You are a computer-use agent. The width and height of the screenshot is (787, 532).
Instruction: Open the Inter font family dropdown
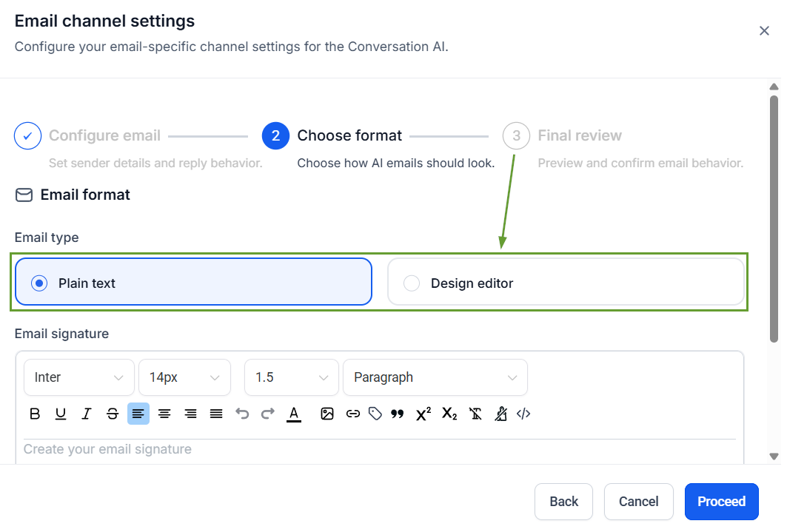point(78,377)
